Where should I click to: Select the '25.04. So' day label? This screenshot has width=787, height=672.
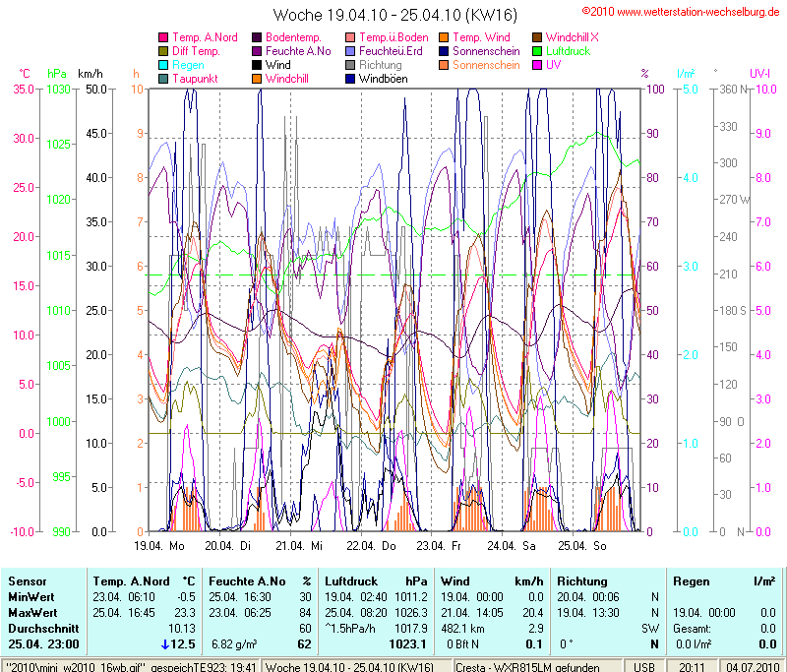pos(582,546)
